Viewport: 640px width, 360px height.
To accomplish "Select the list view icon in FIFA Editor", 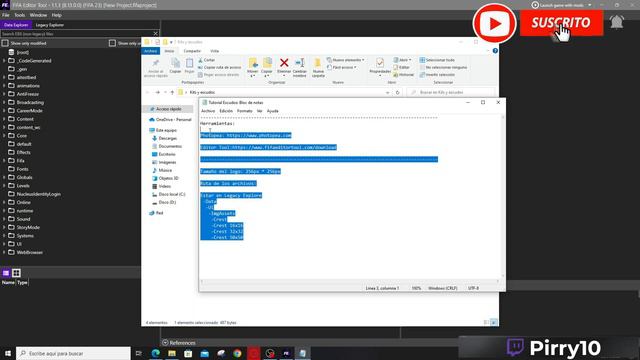I will click(6, 273).
